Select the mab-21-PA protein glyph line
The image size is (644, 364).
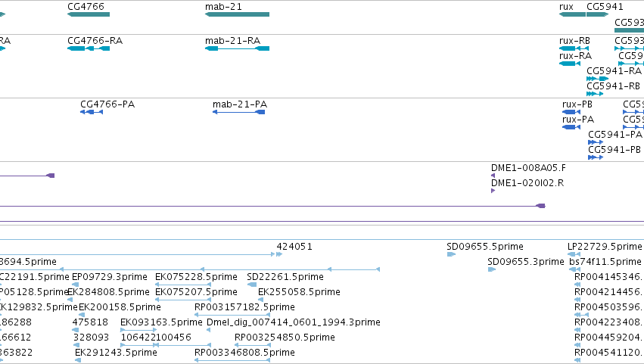[238, 112]
